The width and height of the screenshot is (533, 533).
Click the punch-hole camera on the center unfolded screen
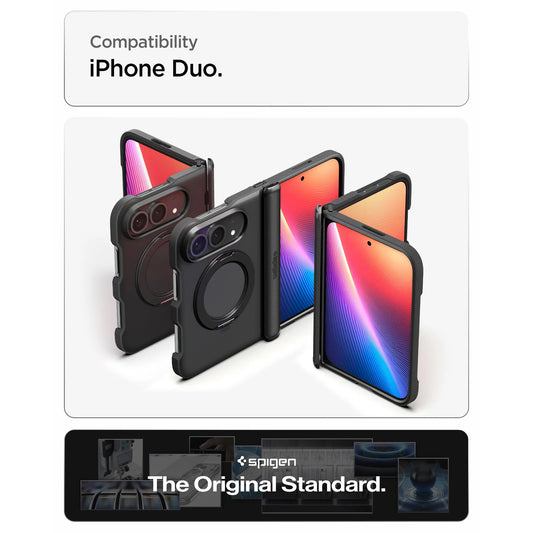coord(302,178)
